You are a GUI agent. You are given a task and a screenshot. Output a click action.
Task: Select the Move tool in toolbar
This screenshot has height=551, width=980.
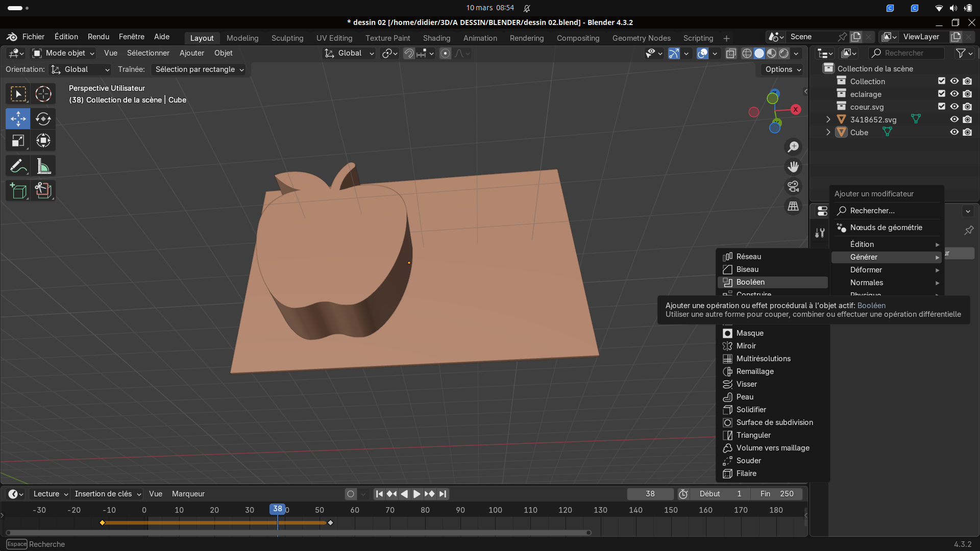coord(18,118)
